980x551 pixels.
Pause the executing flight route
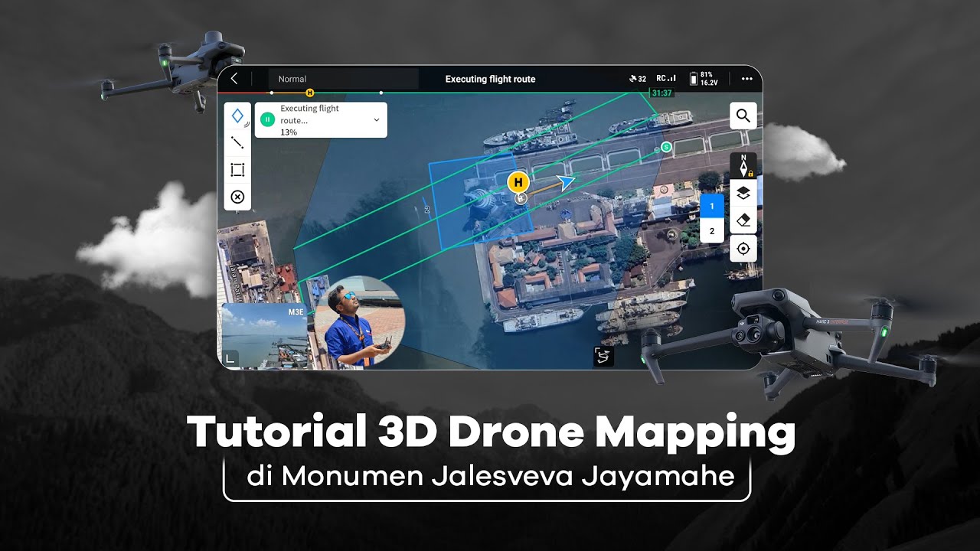(x=267, y=119)
